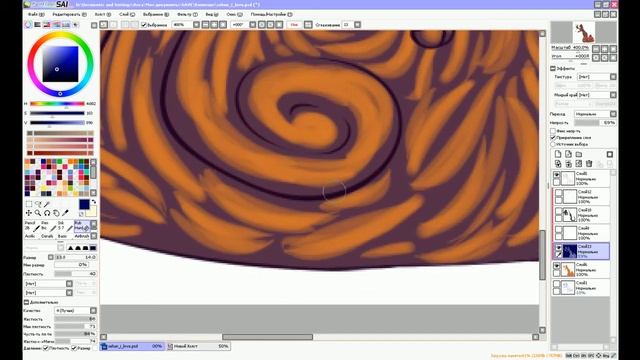
Task: Create a new layer
Action: pyautogui.click(x=558, y=154)
